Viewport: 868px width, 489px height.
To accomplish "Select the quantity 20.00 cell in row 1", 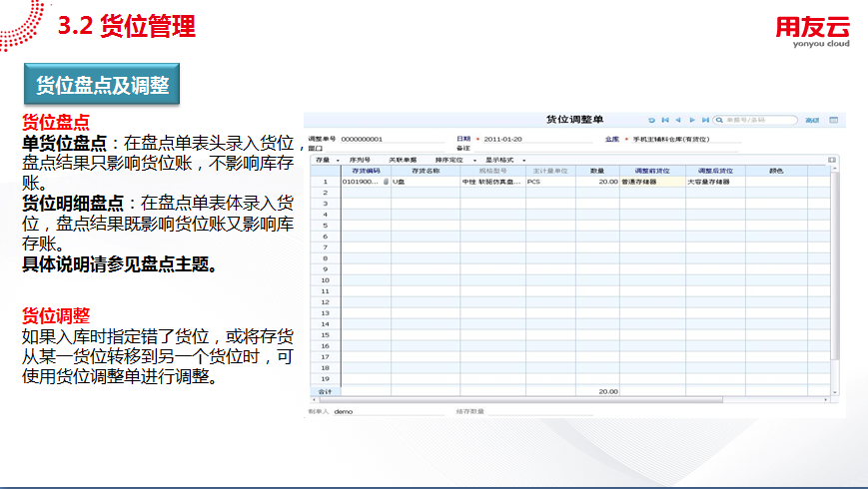I will (x=597, y=182).
